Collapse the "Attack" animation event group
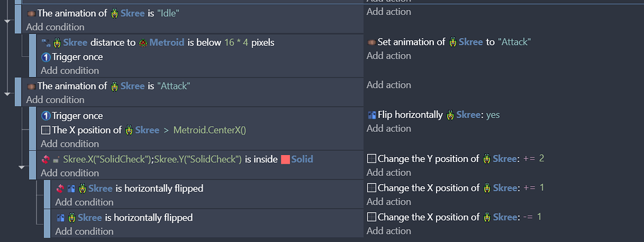The width and height of the screenshot is (644, 242). click(8, 95)
